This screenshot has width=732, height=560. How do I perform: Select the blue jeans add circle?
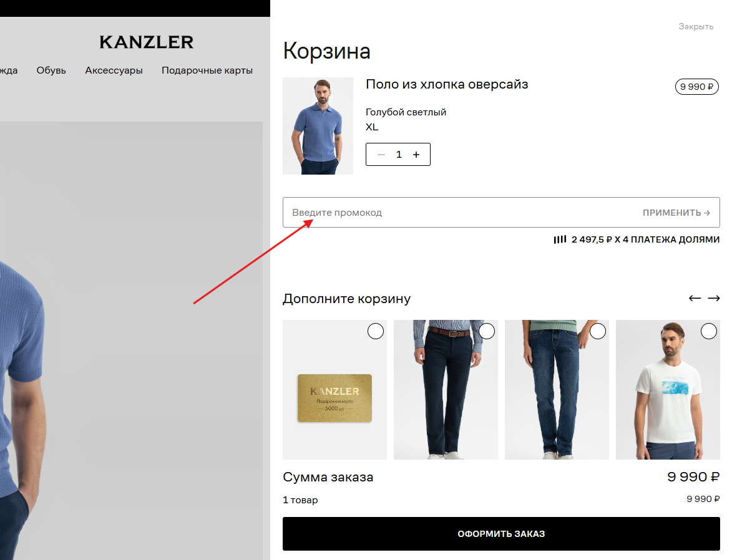(598, 331)
